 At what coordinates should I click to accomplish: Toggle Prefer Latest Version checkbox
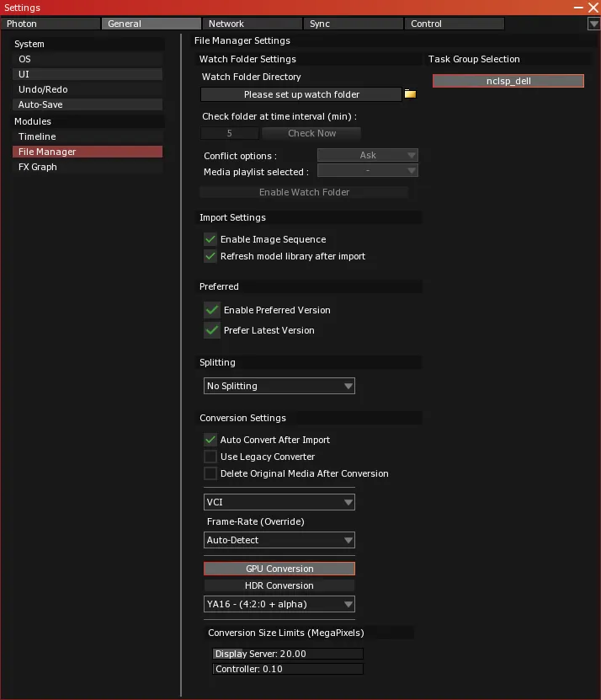coord(212,330)
